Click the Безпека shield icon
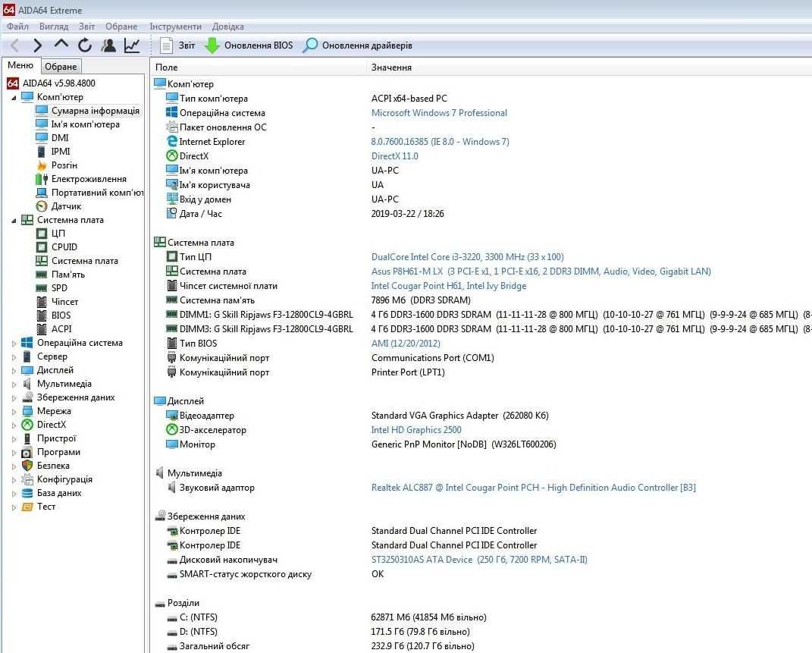Image resolution: width=812 pixels, height=653 pixels. click(x=27, y=466)
